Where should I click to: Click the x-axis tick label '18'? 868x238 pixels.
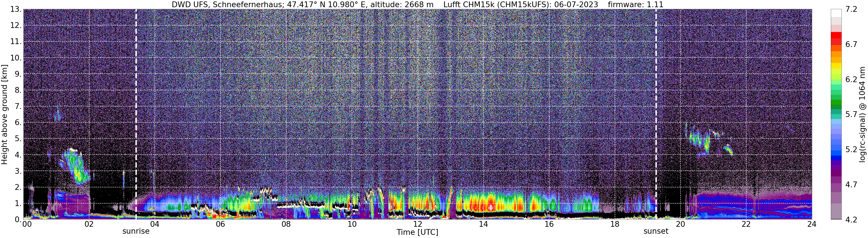click(x=614, y=224)
